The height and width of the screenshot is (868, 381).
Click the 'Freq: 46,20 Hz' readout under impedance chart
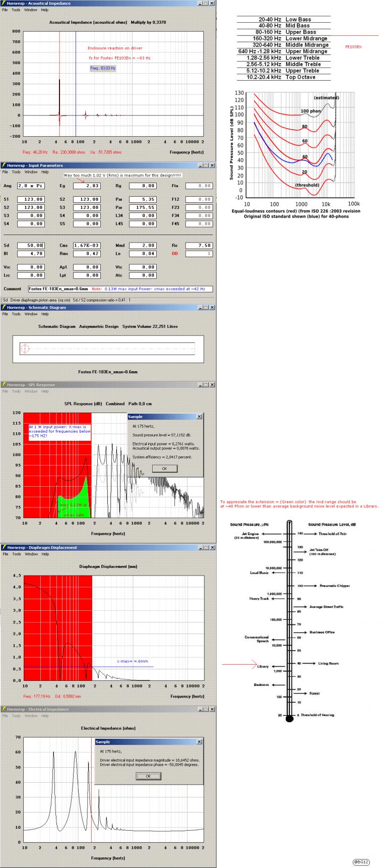pos(36,151)
